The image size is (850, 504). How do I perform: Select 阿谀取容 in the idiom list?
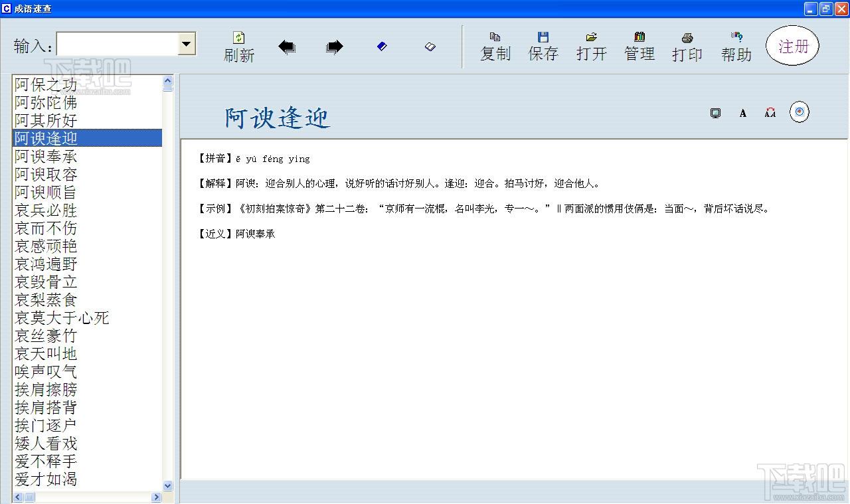[87, 174]
